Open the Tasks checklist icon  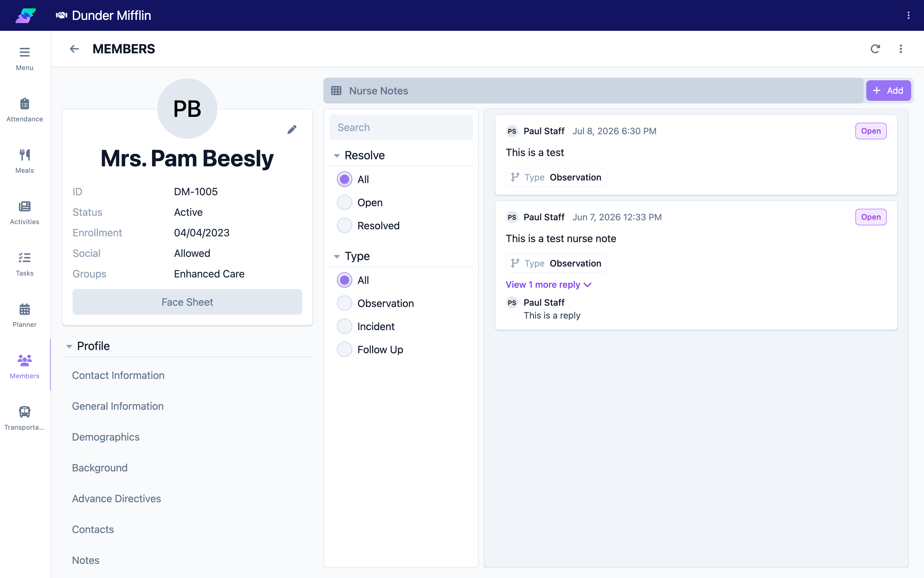click(24, 258)
